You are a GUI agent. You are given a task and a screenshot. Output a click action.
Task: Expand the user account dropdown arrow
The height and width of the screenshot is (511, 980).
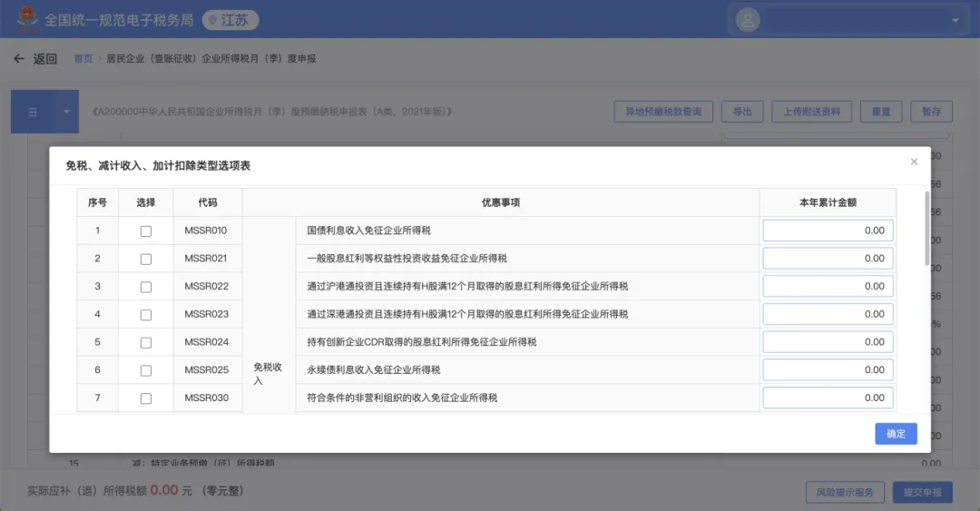click(955, 20)
